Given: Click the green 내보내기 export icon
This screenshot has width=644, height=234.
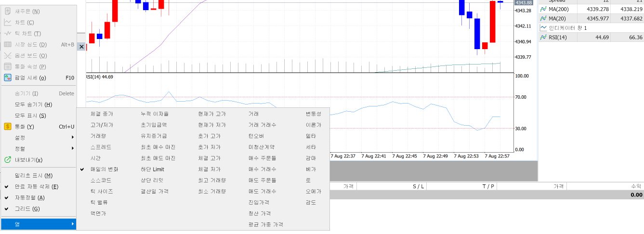Looking at the screenshot, I should [x=8, y=160].
